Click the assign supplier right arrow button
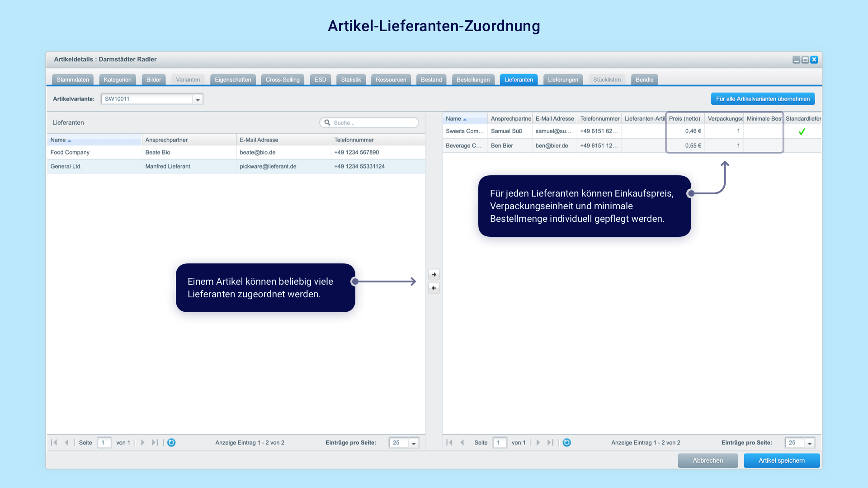 pos(434,274)
